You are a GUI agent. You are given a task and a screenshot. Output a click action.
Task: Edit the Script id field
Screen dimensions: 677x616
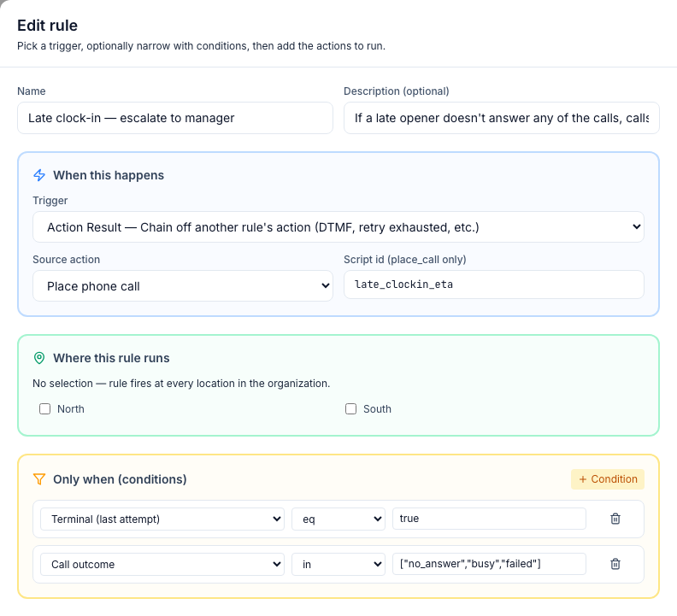pos(494,285)
